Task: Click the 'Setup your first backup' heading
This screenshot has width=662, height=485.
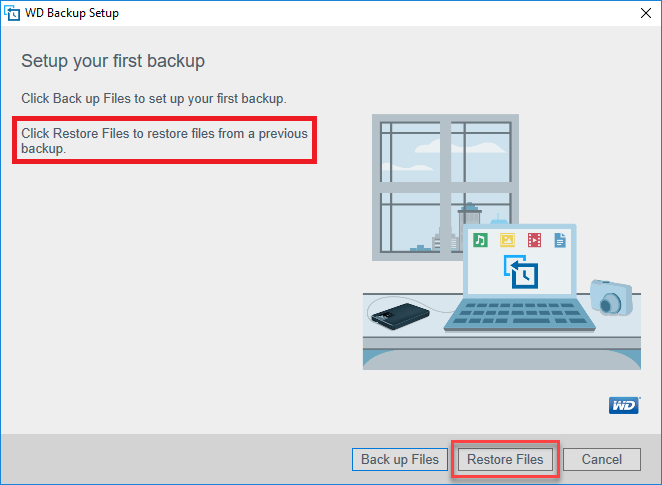Action: 113,61
